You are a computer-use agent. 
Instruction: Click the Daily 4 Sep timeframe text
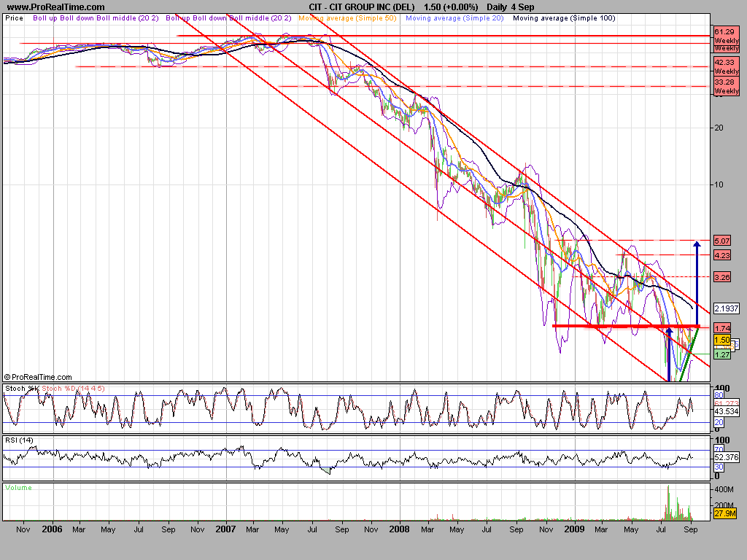[510, 7]
